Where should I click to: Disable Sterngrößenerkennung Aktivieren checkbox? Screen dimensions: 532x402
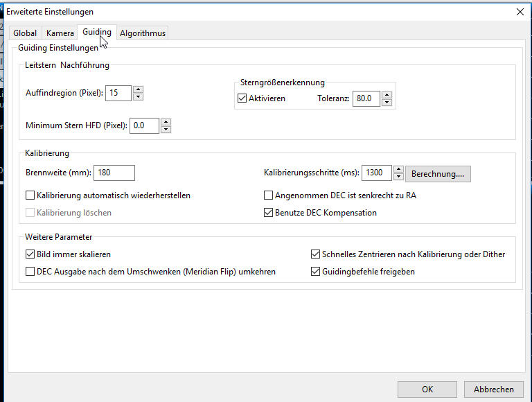(x=242, y=98)
